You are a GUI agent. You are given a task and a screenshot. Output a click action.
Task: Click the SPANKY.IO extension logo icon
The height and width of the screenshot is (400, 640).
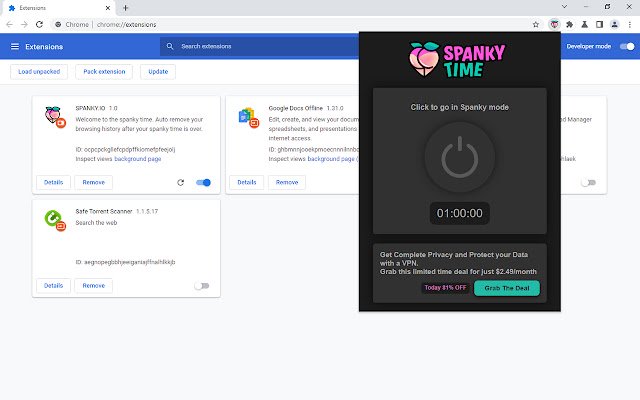pyautogui.click(x=54, y=116)
